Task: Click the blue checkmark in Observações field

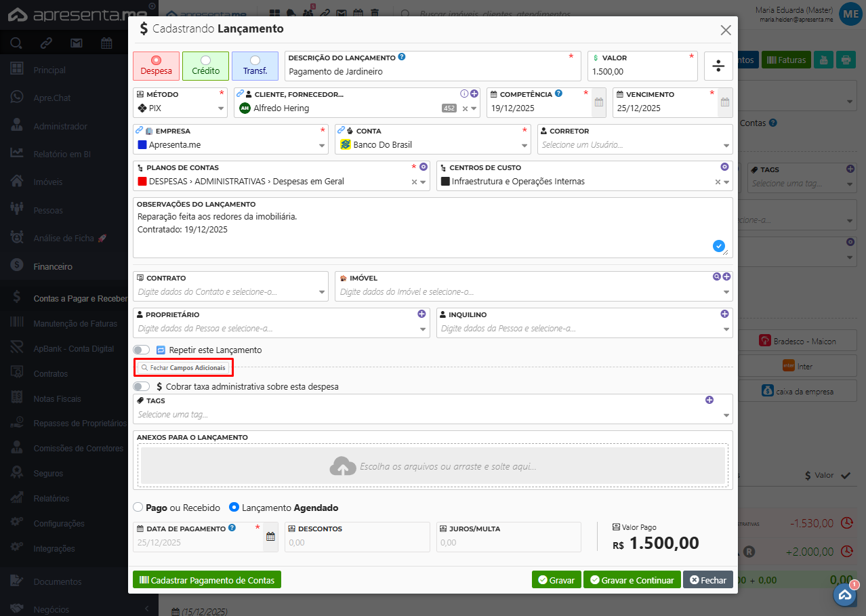Action: [718, 246]
